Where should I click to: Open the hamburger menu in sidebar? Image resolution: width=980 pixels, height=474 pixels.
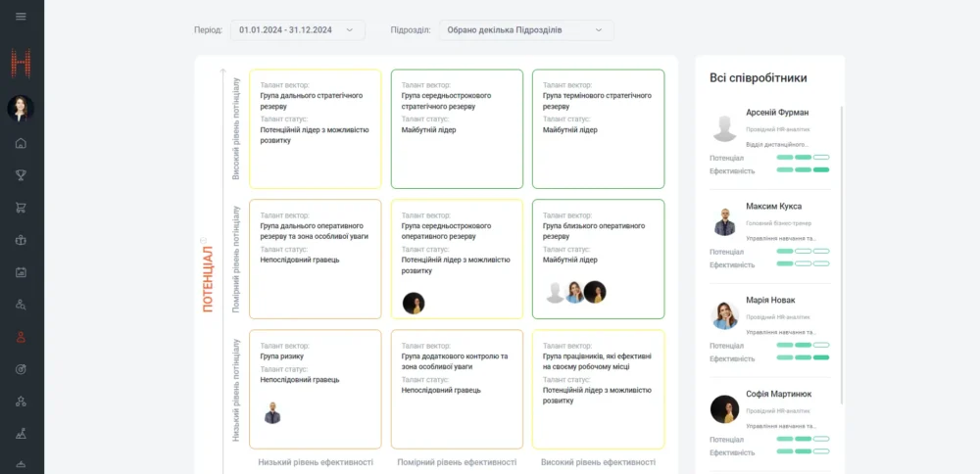[22, 17]
